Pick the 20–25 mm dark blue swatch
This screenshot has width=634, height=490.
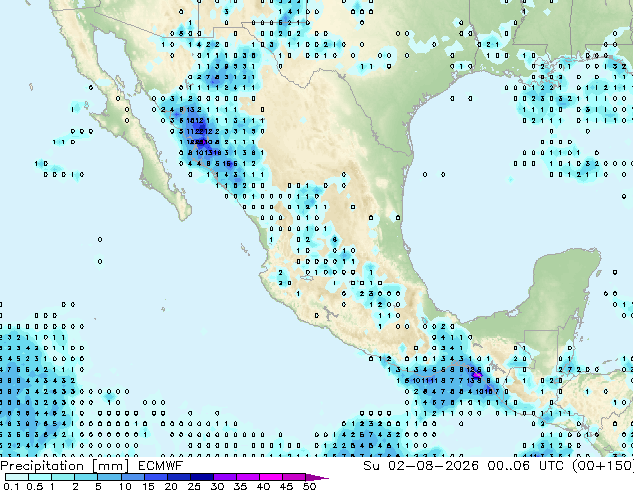click(178, 477)
